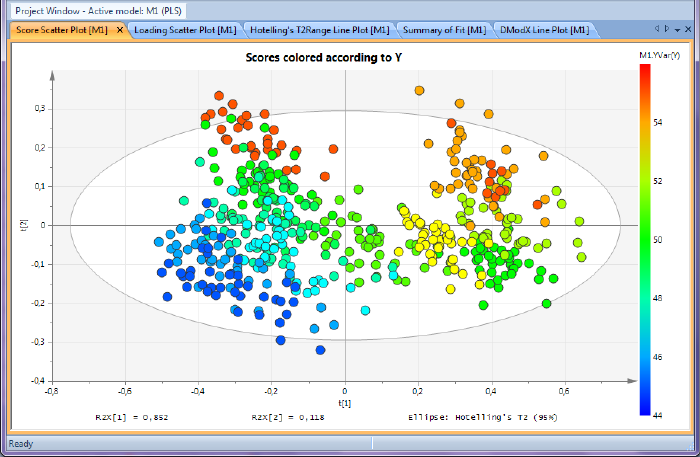The height and width of the screenshot is (457, 700).
Task: Click the R2X[1] = 0,852 footer text
Action: pos(132,417)
